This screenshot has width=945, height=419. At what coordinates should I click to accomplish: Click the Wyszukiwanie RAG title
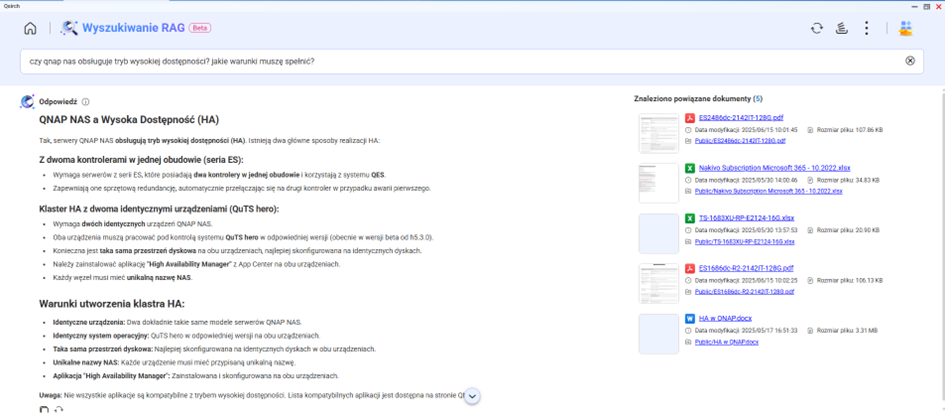pos(133,28)
